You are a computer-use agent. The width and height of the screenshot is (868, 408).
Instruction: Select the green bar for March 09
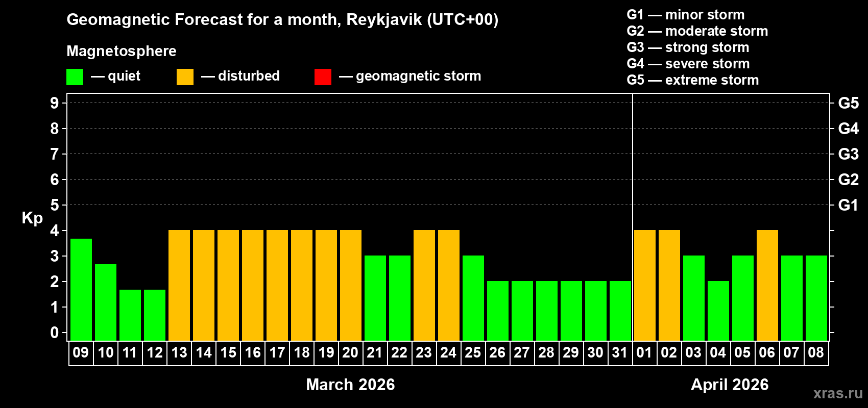click(x=81, y=290)
